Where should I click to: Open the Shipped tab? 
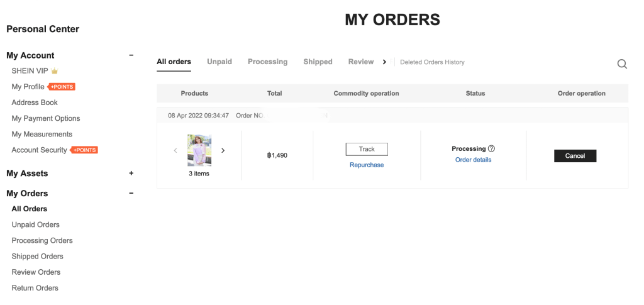click(318, 62)
